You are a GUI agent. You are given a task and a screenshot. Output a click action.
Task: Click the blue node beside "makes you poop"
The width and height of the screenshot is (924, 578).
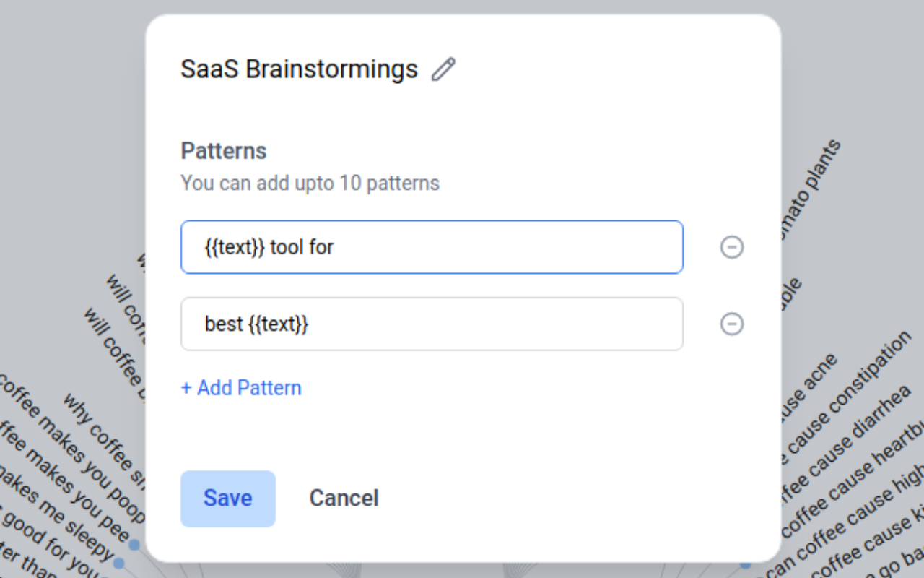coord(134,544)
